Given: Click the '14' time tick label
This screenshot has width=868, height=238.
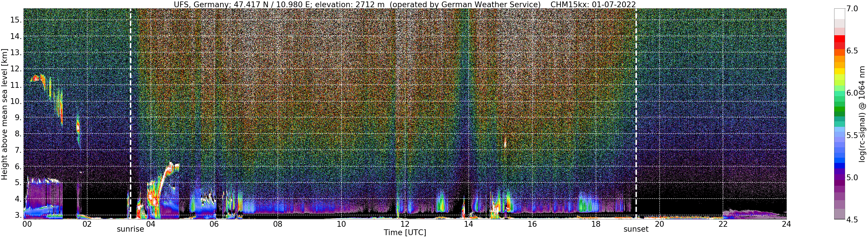Looking at the screenshot, I should click(x=468, y=224).
